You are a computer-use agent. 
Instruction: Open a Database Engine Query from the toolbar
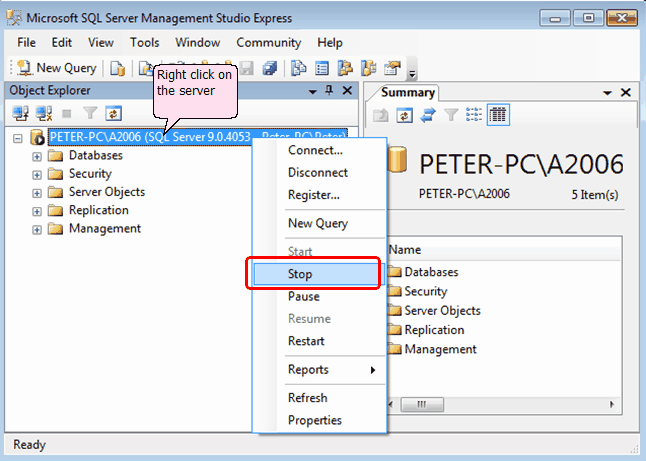click(117, 68)
